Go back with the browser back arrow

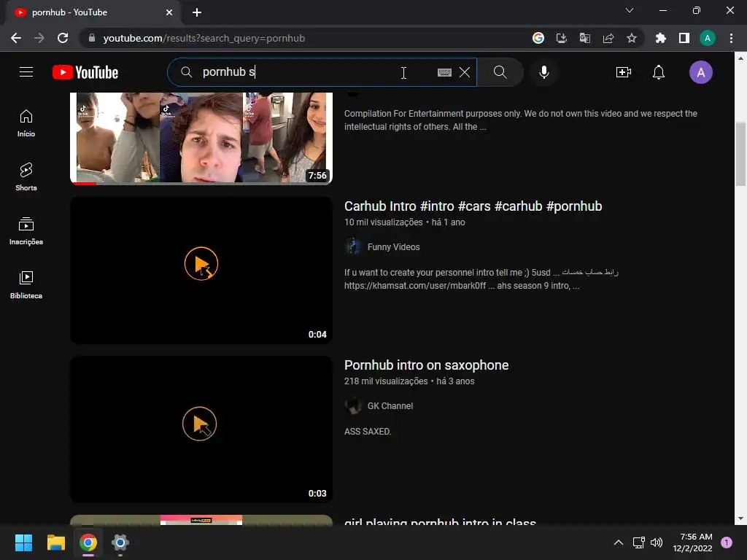point(16,38)
